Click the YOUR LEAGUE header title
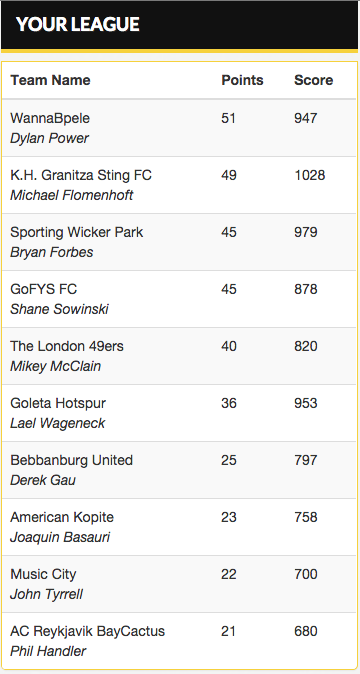This screenshot has height=674, width=360. [78, 24]
